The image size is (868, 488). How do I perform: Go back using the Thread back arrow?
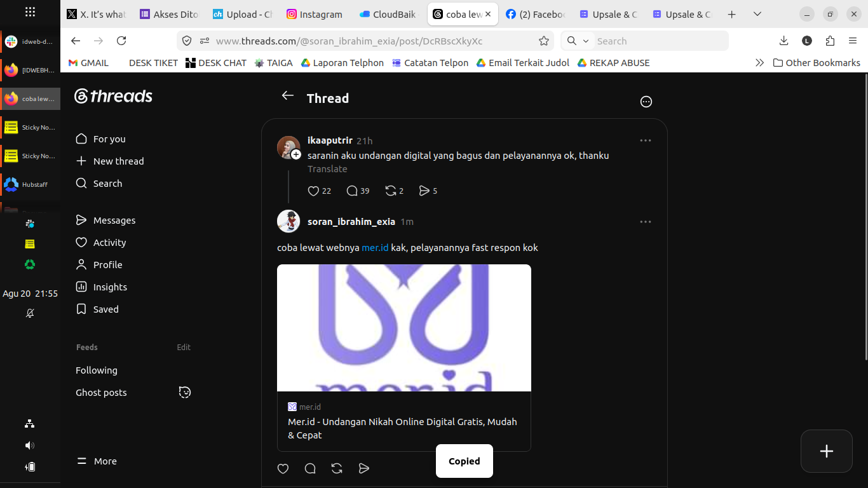tap(288, 95)
